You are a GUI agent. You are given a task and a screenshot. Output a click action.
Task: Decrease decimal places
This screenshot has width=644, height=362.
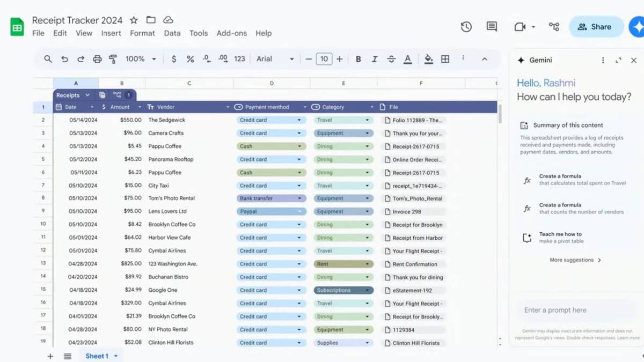coord(207,59)
